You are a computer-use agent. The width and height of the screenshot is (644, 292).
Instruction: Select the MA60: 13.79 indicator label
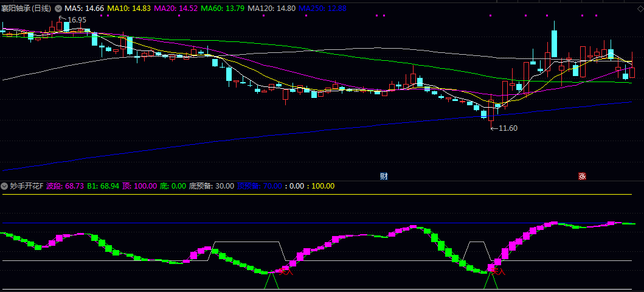tap(224, 8)
